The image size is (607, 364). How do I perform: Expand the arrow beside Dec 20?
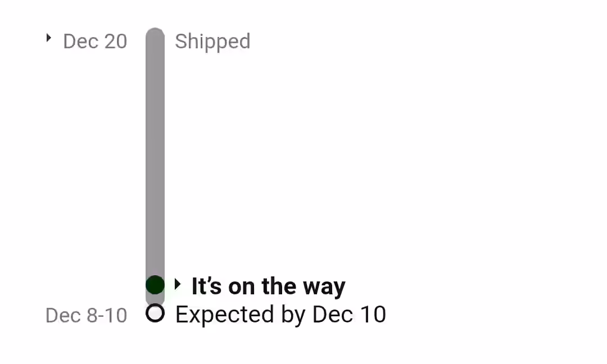pyautogui.click(x=48, y=38)
